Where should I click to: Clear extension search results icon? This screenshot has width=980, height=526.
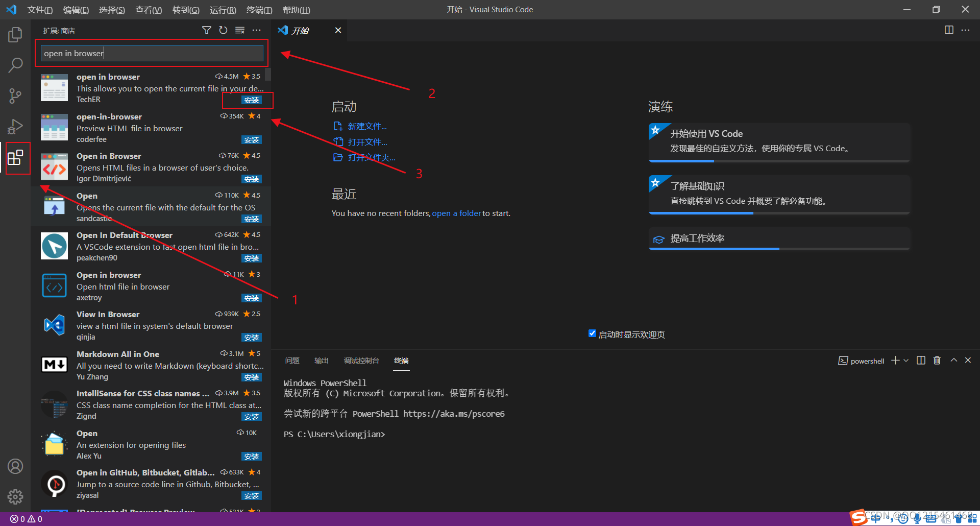(x=240, y=31)
